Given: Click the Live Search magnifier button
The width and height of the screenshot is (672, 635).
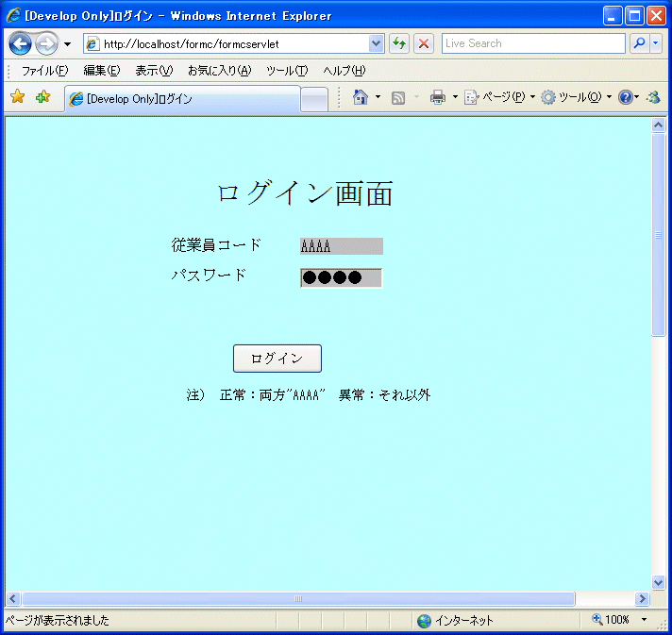Looking at the screenshot, I should click(640, 43).
